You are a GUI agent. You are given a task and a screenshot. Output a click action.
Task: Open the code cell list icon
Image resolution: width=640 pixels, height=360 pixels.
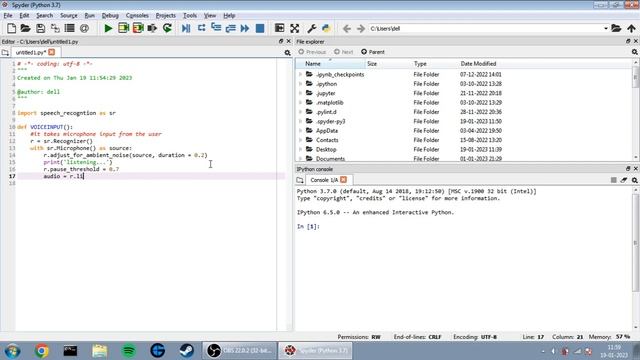pyautogui.click(x=70, y=28)
